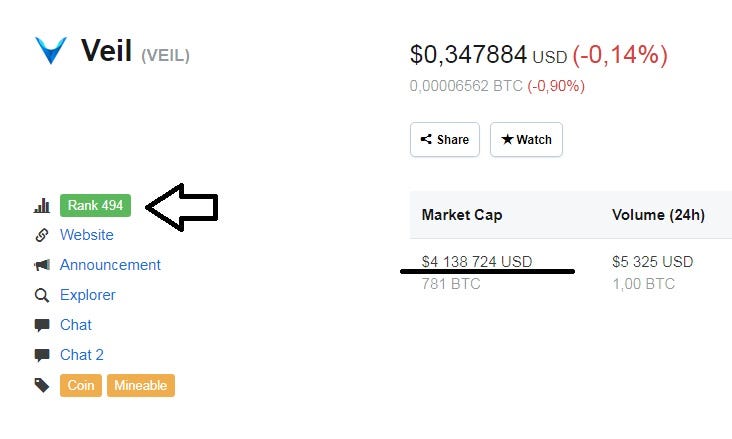Image resolution: width=732 pixels, height=439 pixels.
Task: Click the magnifier icon beside Explorer
Action: click(x=42, y=295)
